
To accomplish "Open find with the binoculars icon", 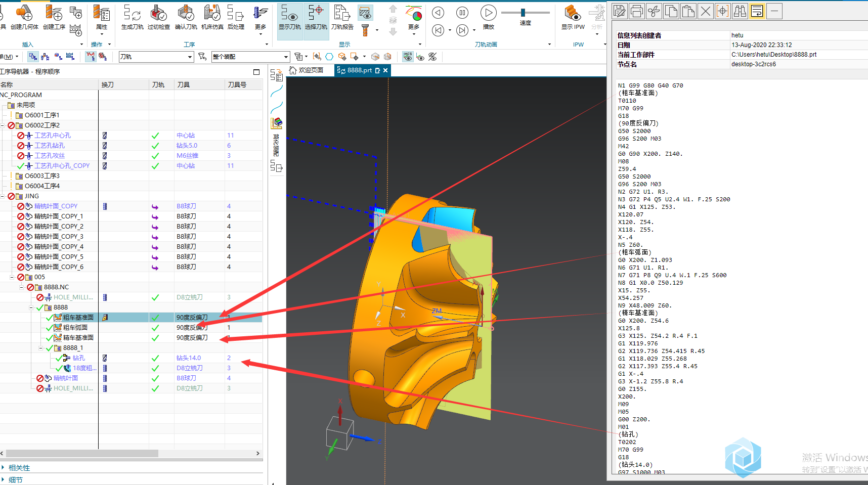I will (740, 11).
